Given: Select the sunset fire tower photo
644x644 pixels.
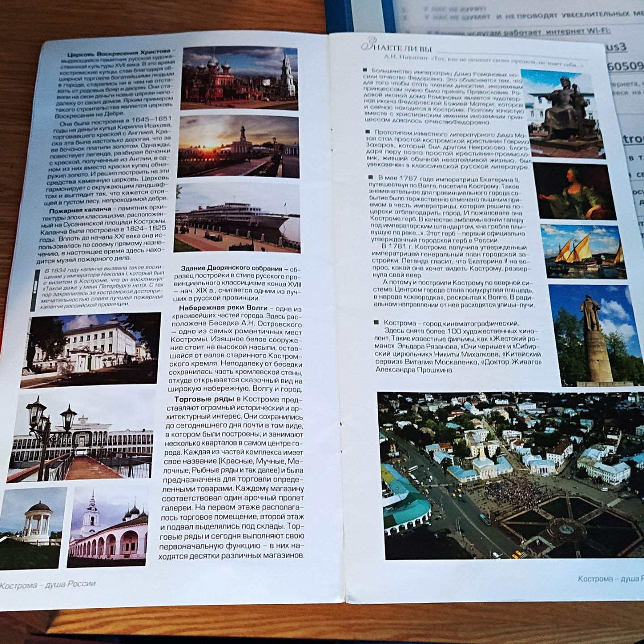Looking at the screenshot, I should click(238, 147).
